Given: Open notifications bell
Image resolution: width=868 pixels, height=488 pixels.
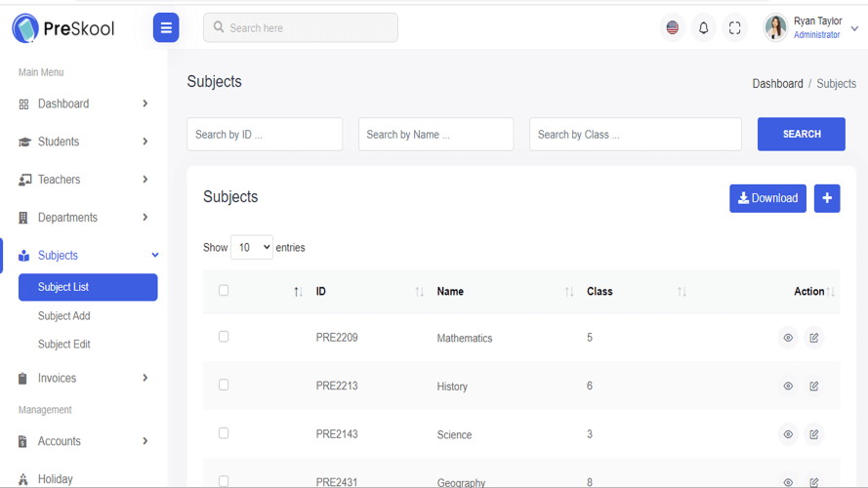Looking at the screenshot, I should click(704, 27).
